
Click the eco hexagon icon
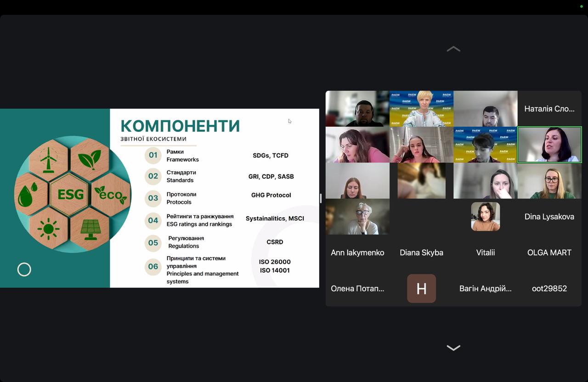tap(111, 195)
